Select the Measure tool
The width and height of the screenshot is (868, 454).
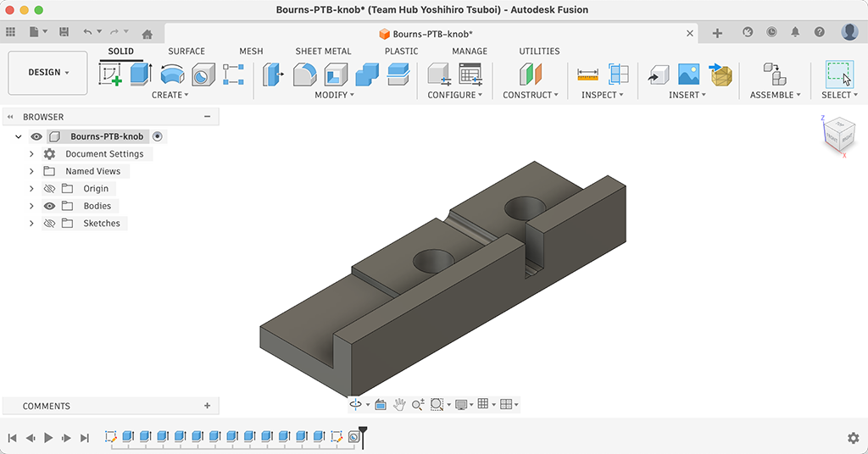click(587, 74)
